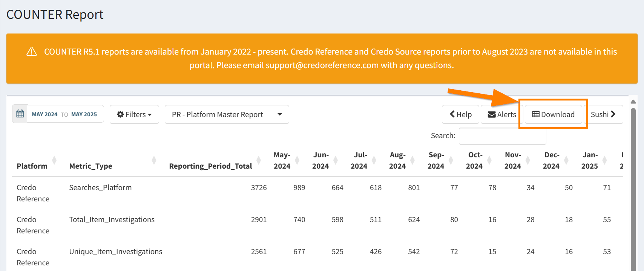Click the May-2024 value 989
Viewport: 644px width, 271px height.
pos(299,187)
